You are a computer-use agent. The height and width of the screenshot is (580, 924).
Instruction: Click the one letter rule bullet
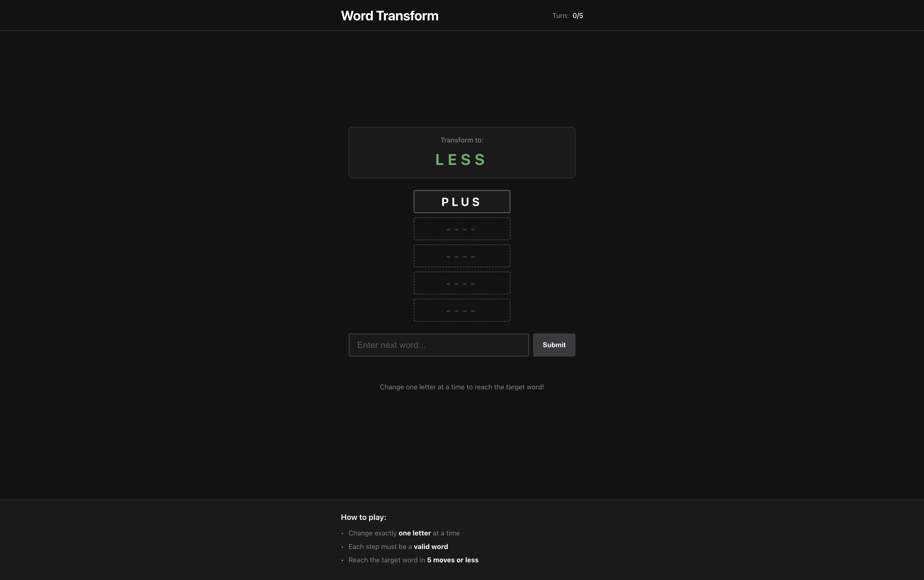click(404, 533)
